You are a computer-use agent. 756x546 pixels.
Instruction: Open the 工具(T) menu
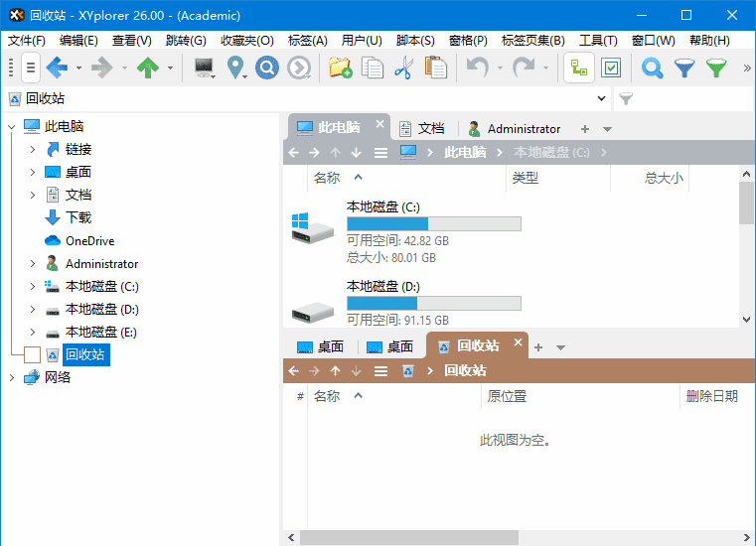[x=598, y=41]
